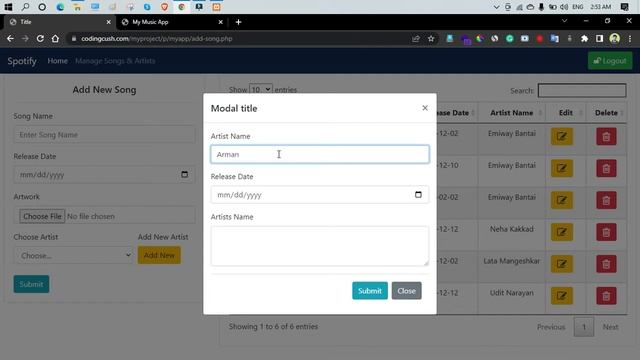Edit the Neha Kakkad song row
Screen dimensions: 640x360
pos(562,232)
